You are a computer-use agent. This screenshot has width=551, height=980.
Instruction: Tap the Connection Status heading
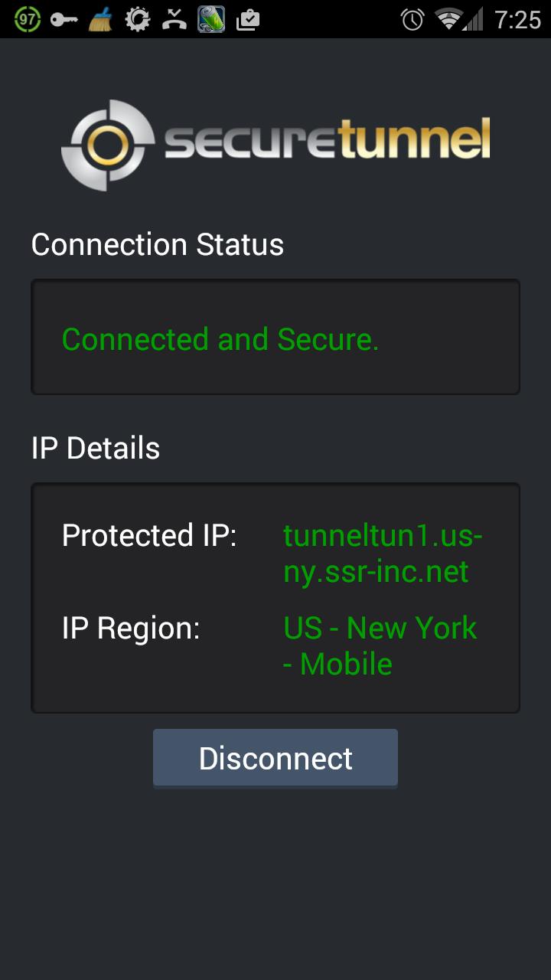[158, 245]
